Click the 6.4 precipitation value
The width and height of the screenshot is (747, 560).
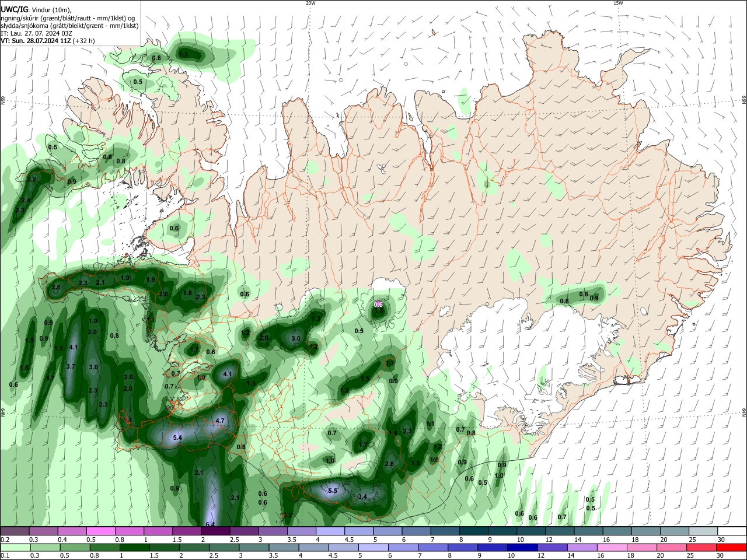click(210, 524)
